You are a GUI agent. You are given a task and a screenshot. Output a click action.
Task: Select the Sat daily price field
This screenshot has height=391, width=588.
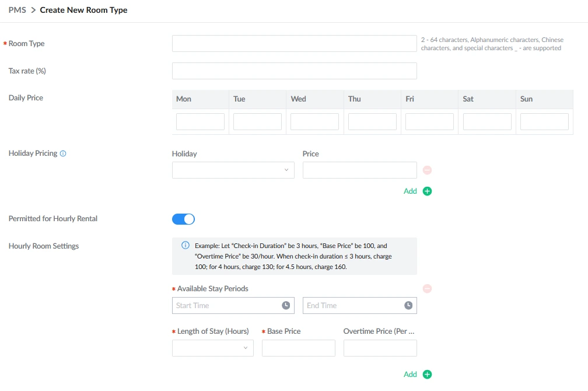coord(487,122)
